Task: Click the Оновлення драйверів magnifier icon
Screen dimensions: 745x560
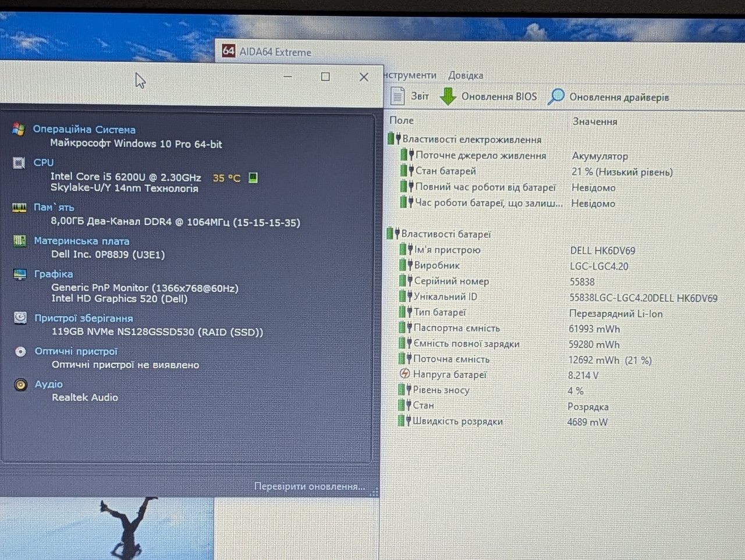Action: pyautogui.click(x=556, y=97)
